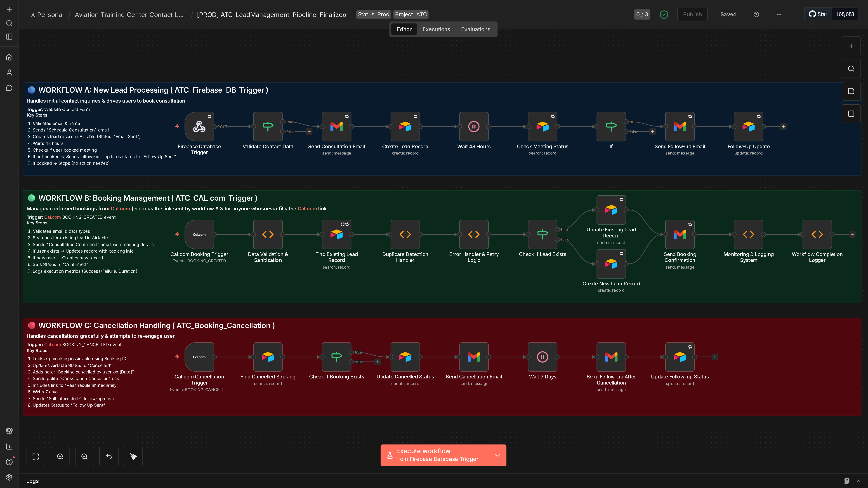868x488 pixels.
Task: Click the Publish button
Action: point(692,14)
